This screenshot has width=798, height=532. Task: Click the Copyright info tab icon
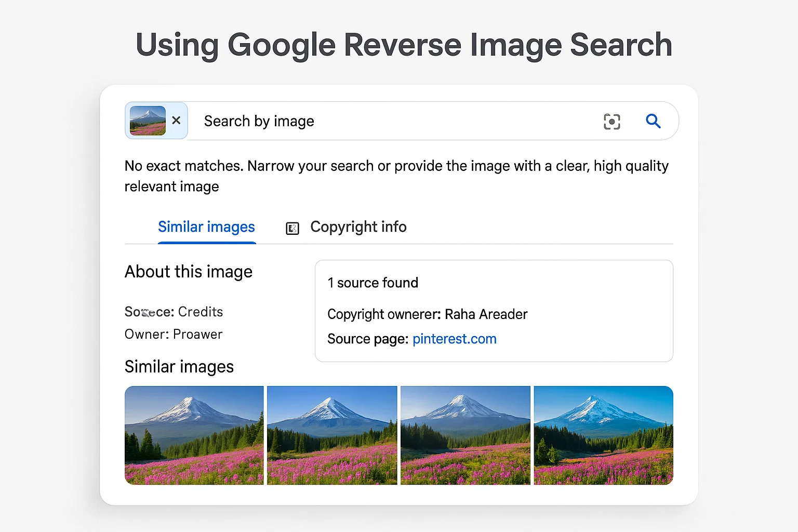coord(292,228)
